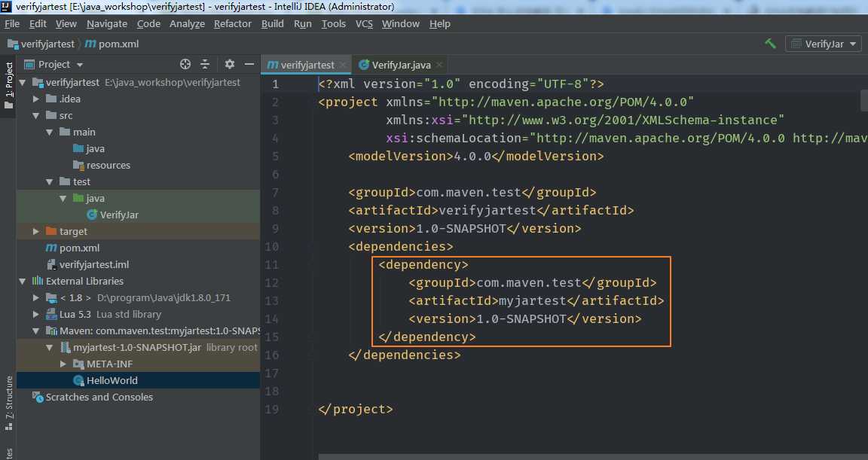This screenshot has width=868, height=460.
Task: Expand the Lua 5.3 library node
Action: [x=36, y=315]
